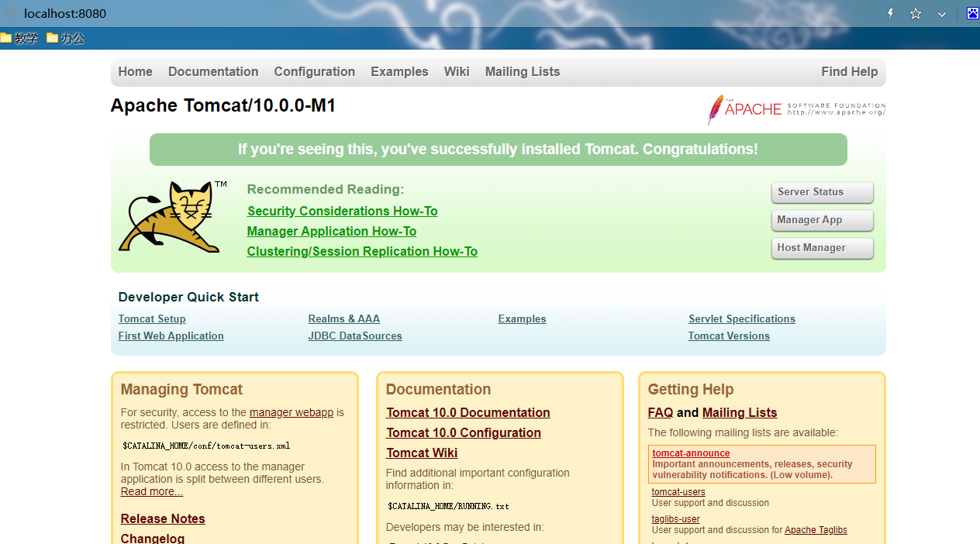
Task: Go to Home in navigation bar
Action: [x=135, y=71]
